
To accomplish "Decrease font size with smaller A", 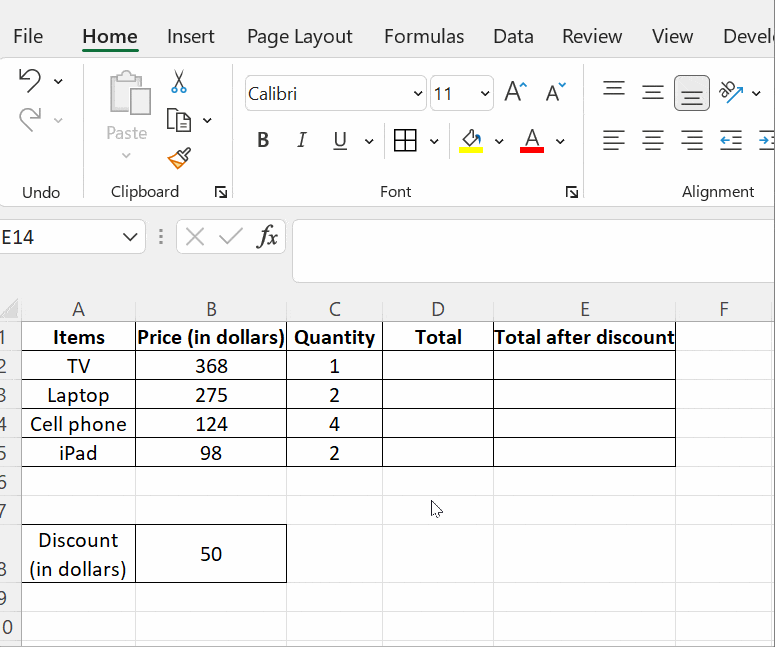I will [x=556, y=92].
